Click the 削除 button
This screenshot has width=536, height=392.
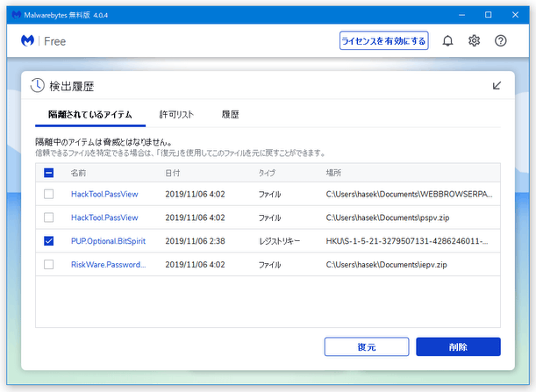(458, 347)
